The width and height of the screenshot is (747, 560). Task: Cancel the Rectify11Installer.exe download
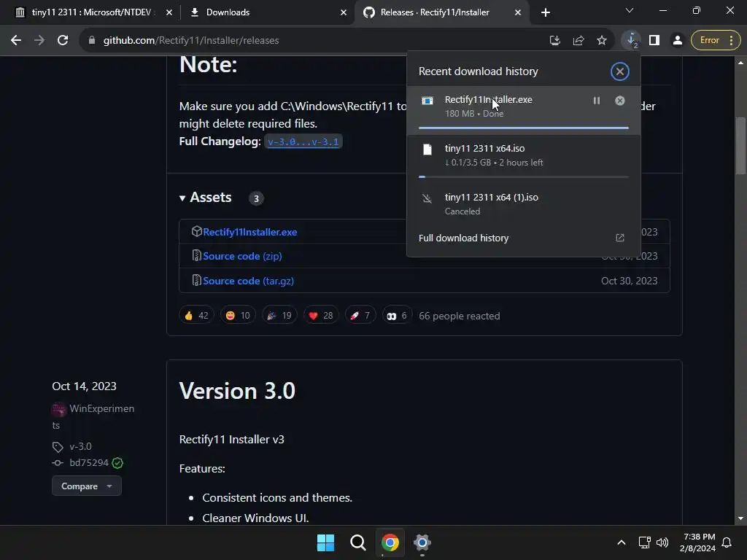point(620,101)
